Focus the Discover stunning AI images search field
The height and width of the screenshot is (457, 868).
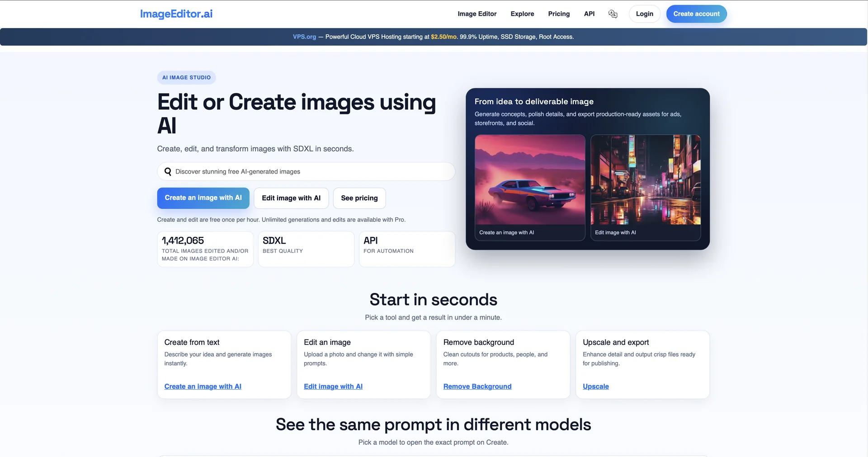click(x=312, y=172)
